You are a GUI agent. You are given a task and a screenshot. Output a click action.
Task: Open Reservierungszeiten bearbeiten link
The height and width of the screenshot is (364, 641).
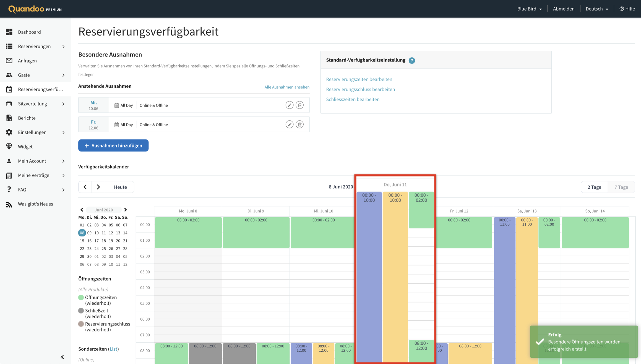pyautogui.click(x=359, y=79)
